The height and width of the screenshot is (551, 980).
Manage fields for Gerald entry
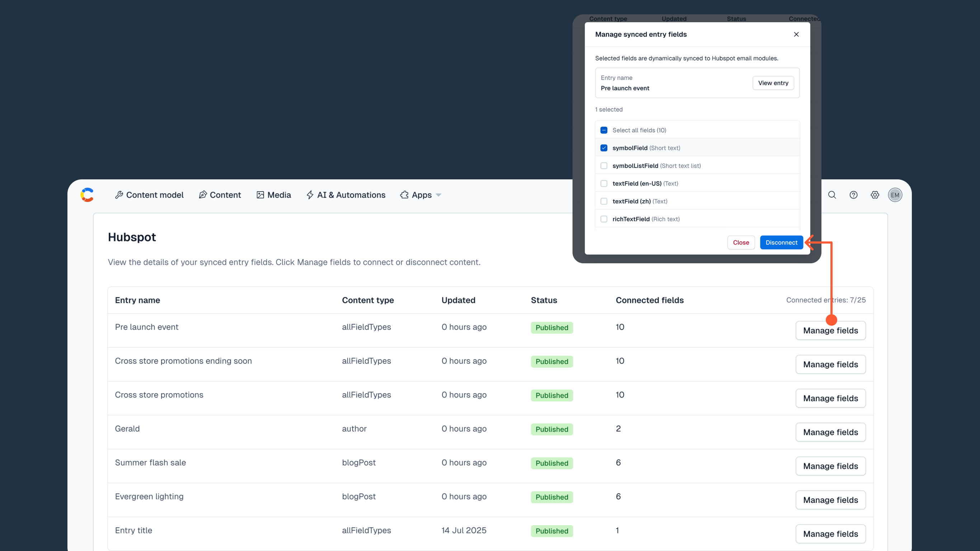830,432
